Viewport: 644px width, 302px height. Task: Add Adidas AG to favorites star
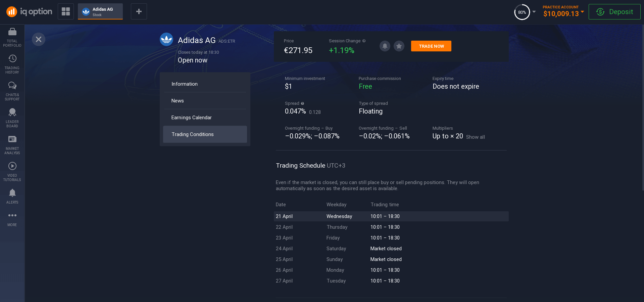coord(399,46)
